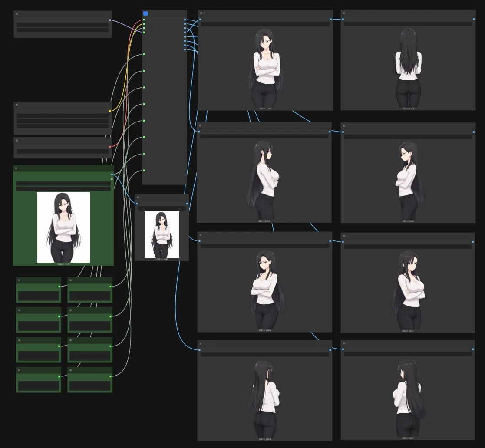Click the single widget field in the red-output node
This screenshot has height=448, width=485.
tap(63, 152)
